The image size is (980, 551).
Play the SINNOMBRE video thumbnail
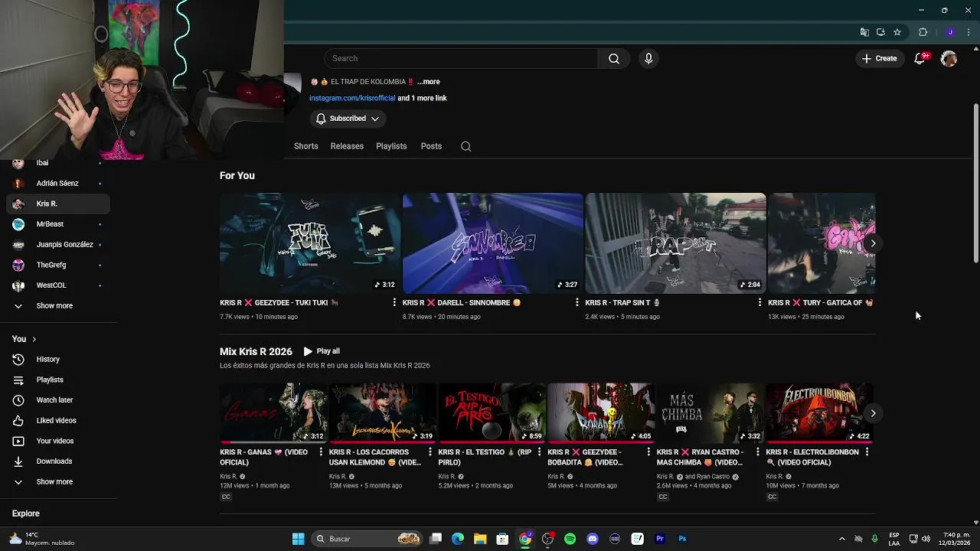coord(493,243)
